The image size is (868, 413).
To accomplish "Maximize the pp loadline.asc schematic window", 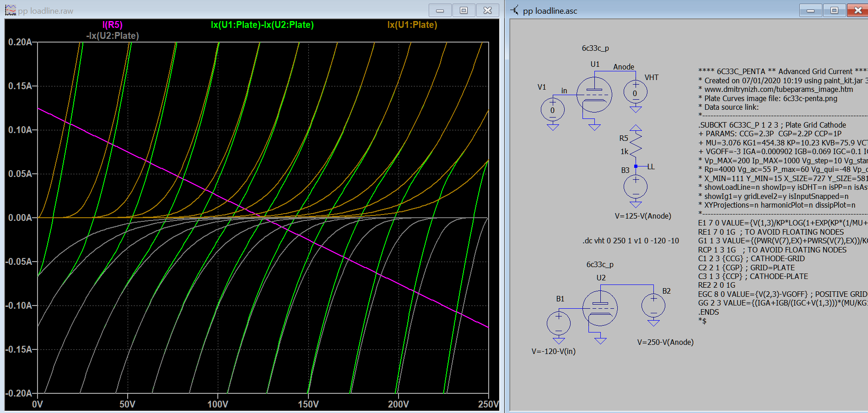I will pos(834,10).
